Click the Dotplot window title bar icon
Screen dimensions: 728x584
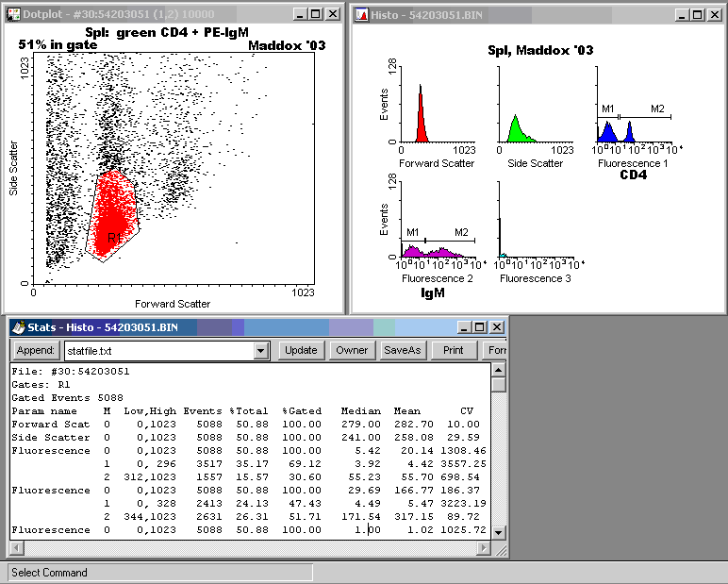click(13, 14)
